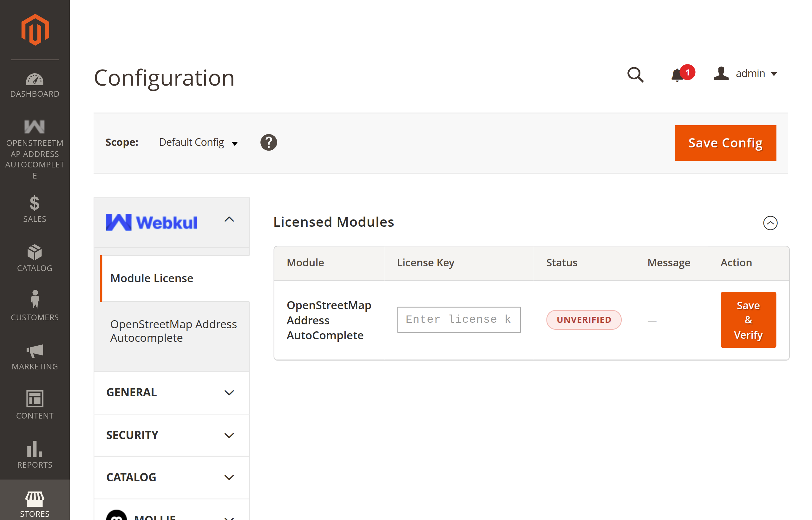Expand the CATALOG config section
Viewport: 812px width, 520px height.
click(172, 477)
